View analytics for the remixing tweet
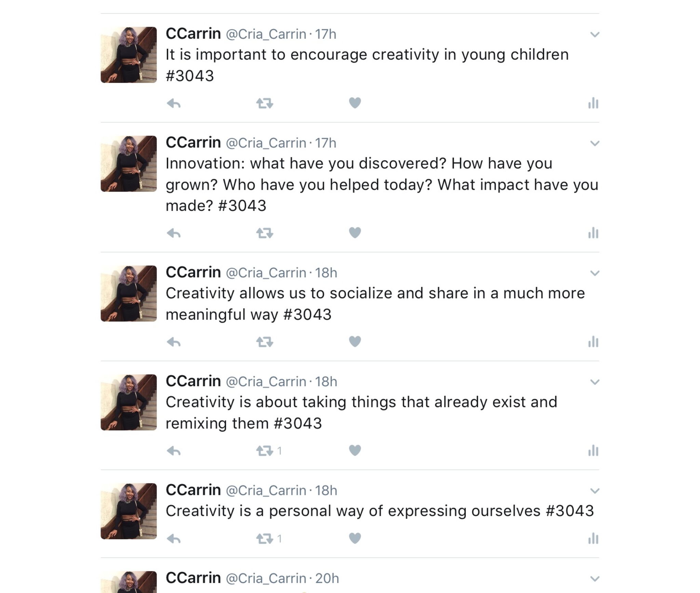 coord(593,451)
